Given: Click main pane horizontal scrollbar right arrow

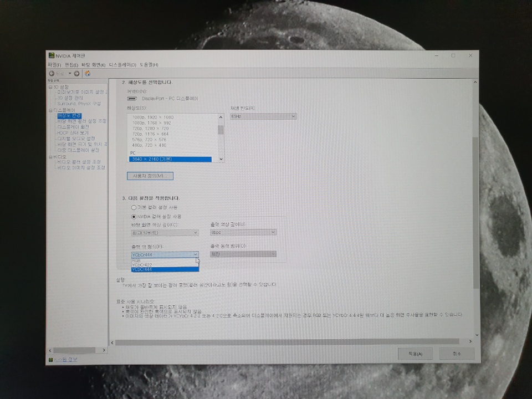Looking at the screenshot, I should [470, 341].
